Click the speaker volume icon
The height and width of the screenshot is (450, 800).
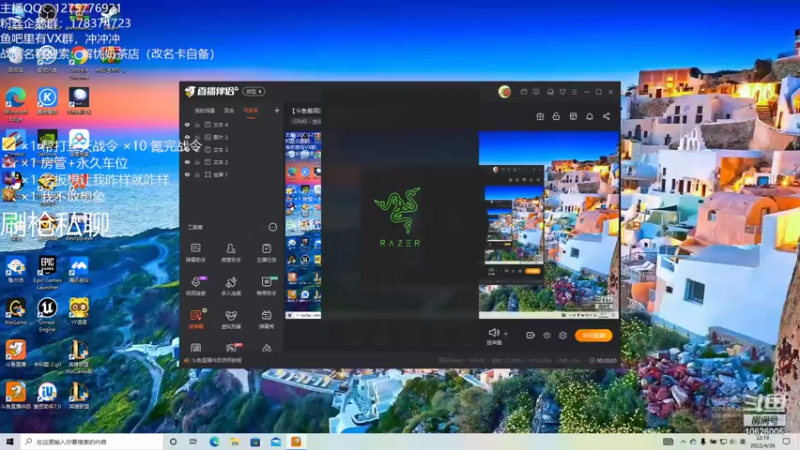point(493,333)
